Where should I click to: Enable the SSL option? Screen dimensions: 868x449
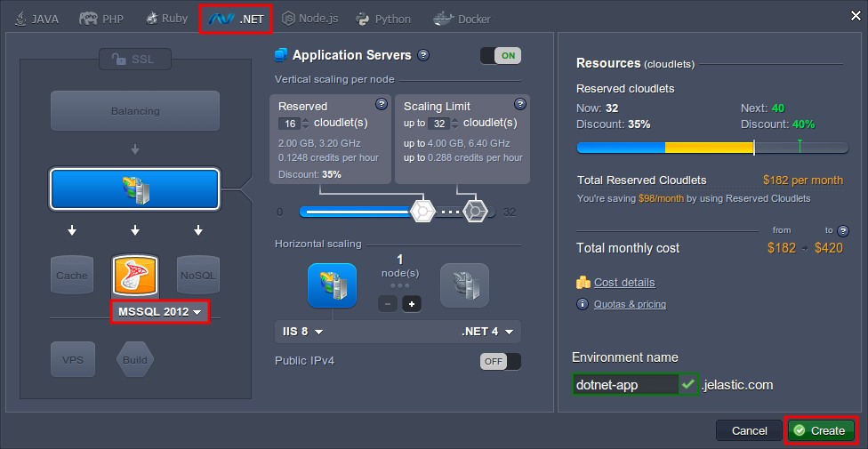pyautogui.click(x=135, y=60)
